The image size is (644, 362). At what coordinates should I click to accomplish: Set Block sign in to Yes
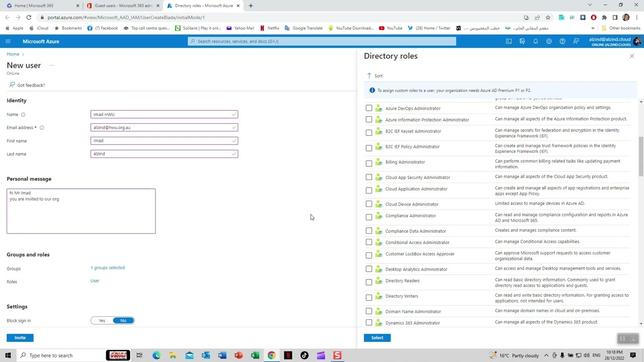(x=102, y=320)
